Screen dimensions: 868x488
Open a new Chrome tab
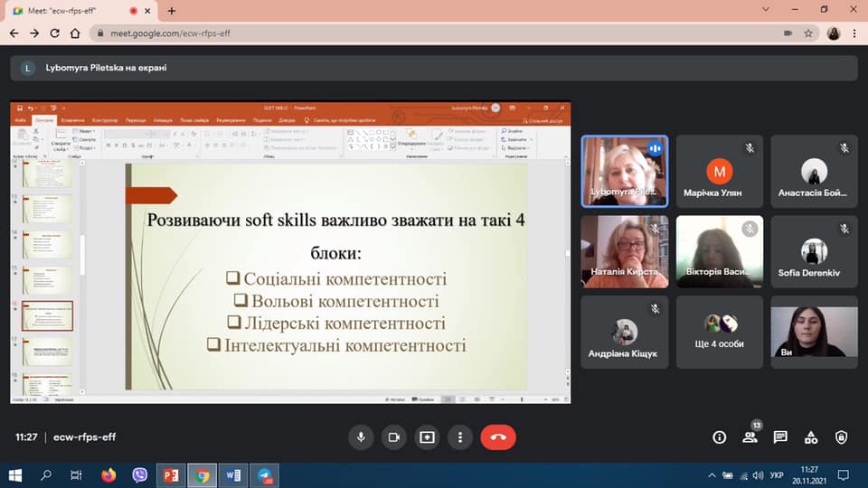click(x=172, y=10)
